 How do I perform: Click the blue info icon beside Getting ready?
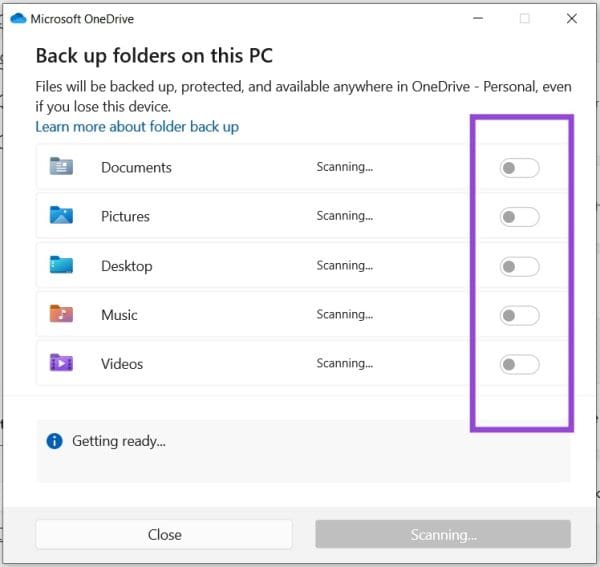54,441
